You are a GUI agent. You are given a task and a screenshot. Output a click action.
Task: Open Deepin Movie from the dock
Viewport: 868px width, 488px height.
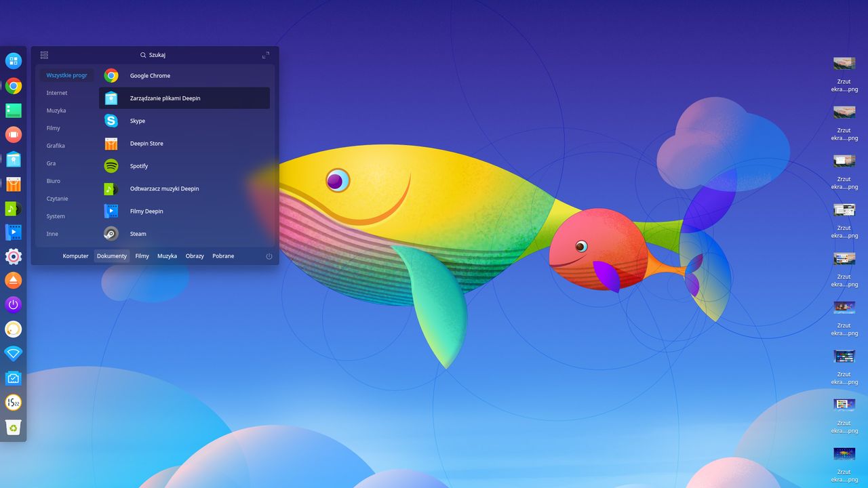coord(14,232)
